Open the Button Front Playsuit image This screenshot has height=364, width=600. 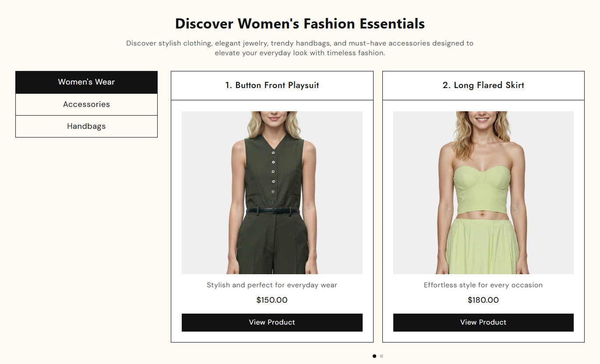coord(272,193)
